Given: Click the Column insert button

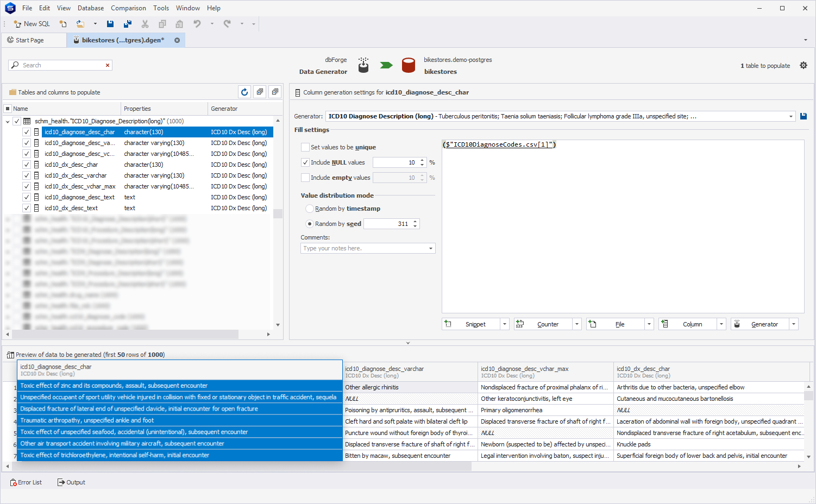Looking at the screenshot, I should [688, 324].
